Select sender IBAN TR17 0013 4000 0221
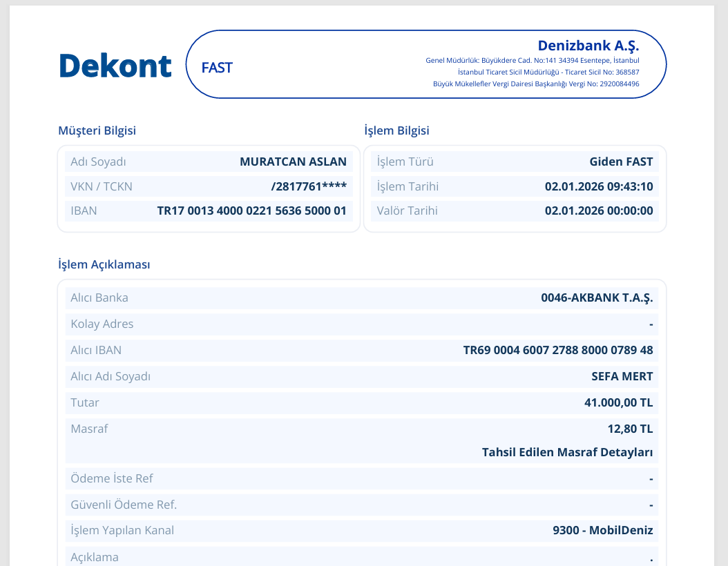 tap(251, 211)
